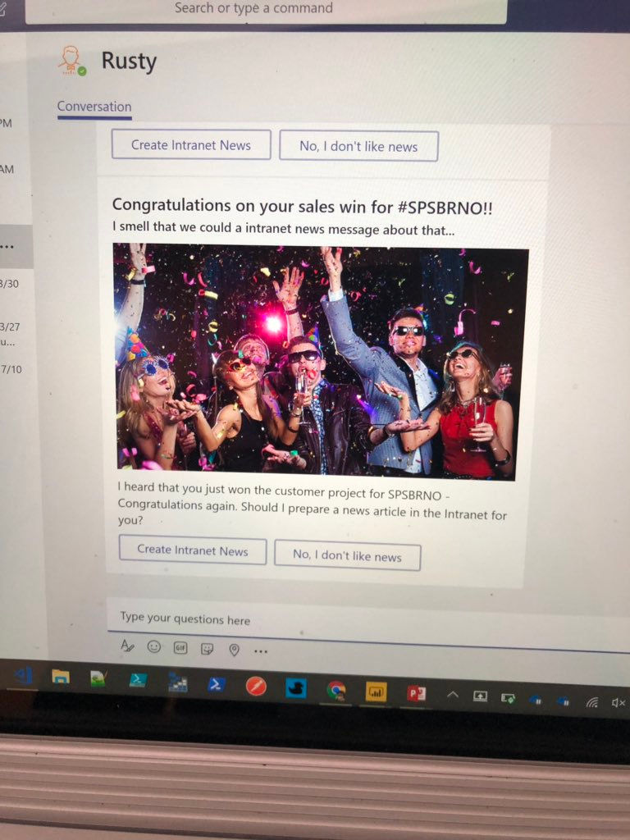630x840 pixels.
Task: Open Power BI from taskbar
Action: coord(376,692)
